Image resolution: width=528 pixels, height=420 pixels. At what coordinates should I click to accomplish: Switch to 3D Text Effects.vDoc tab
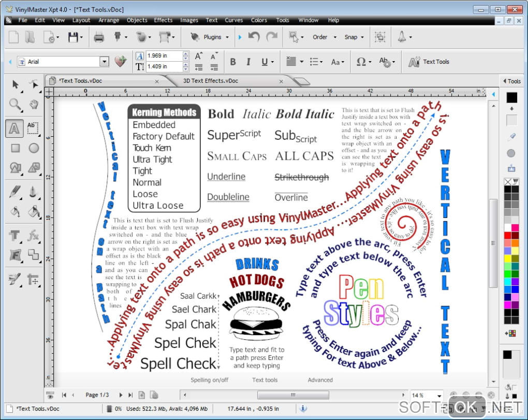point(211,81)
